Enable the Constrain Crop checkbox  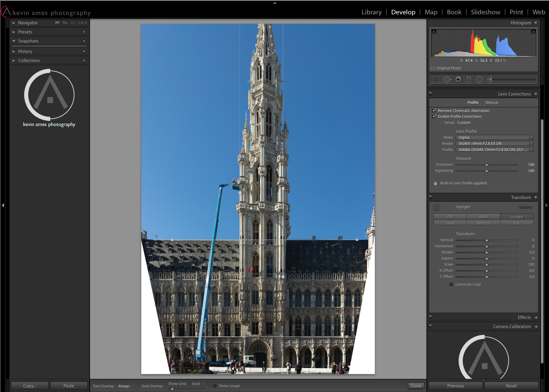point(451,285)
